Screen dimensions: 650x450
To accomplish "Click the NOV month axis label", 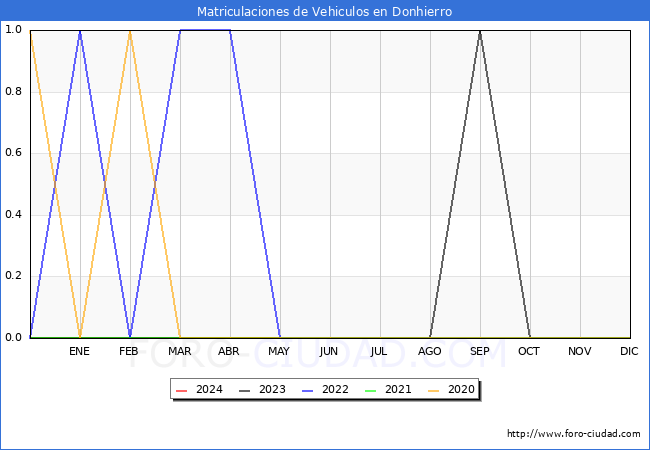I will [580, 351].
